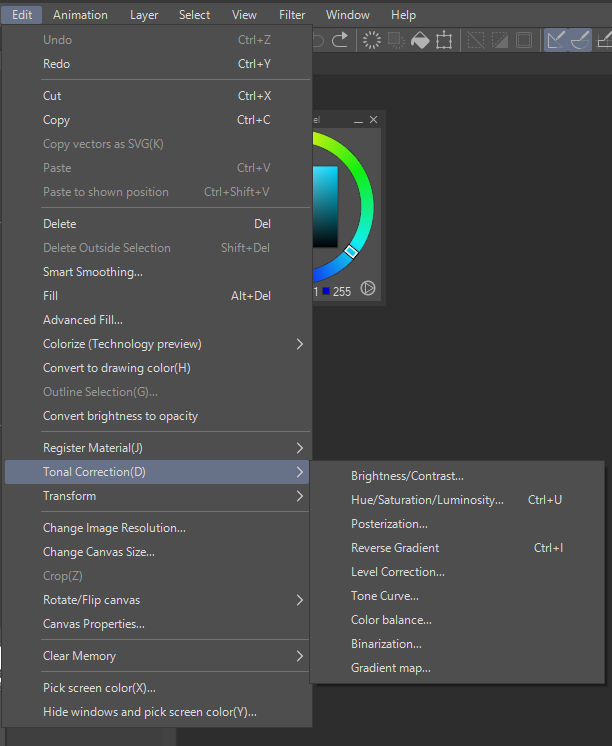
Task: Toggle the Snap to Special Ruler button
Action: [579, 40]
